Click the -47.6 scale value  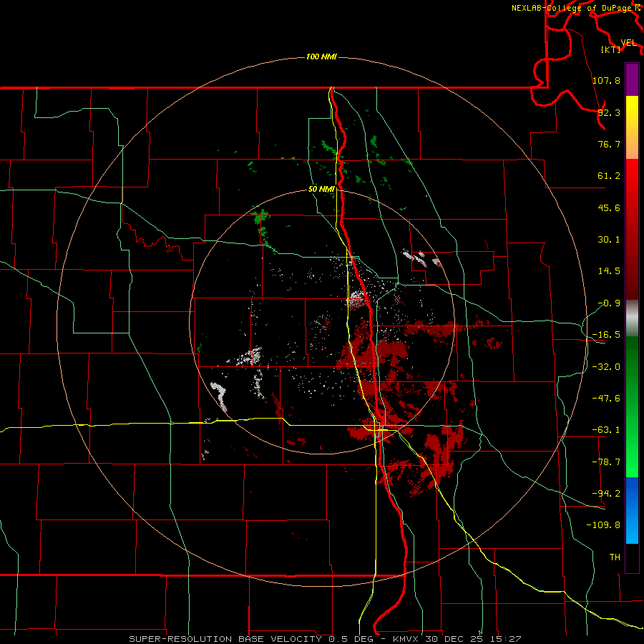[606, 399]
